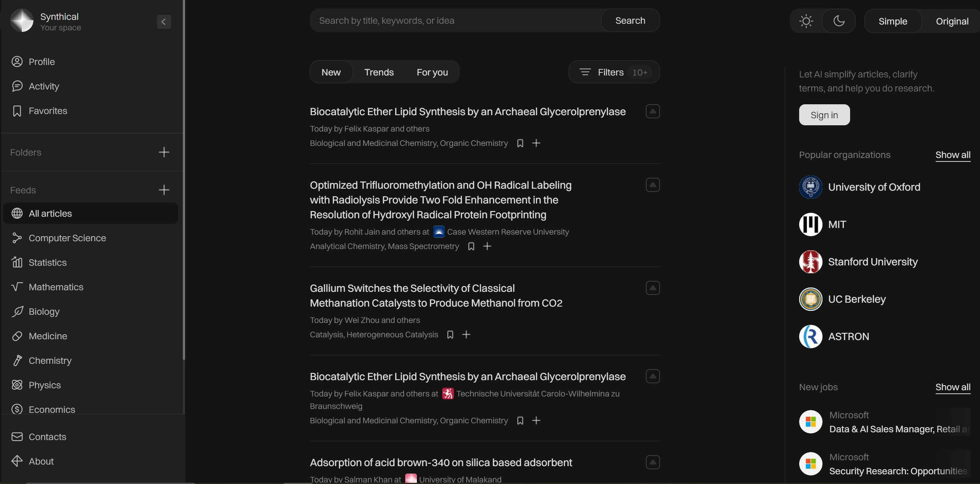Click the Search button

tap(630, 20)
